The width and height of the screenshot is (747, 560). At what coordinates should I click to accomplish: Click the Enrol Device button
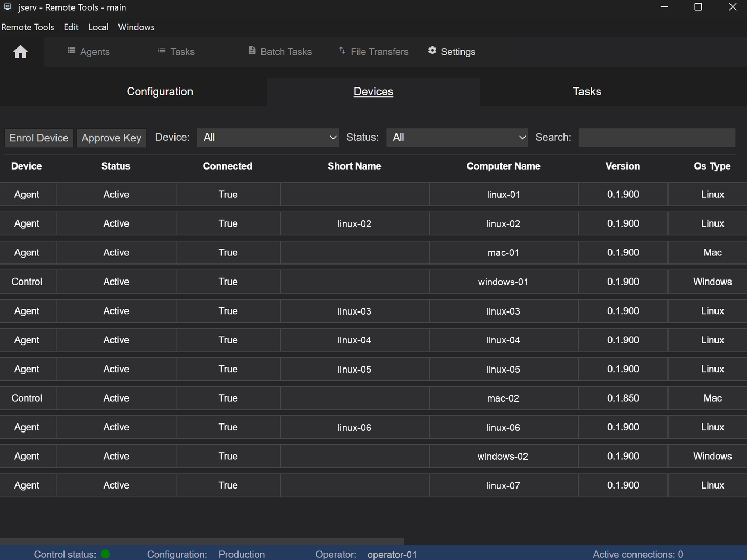(39, 138)
